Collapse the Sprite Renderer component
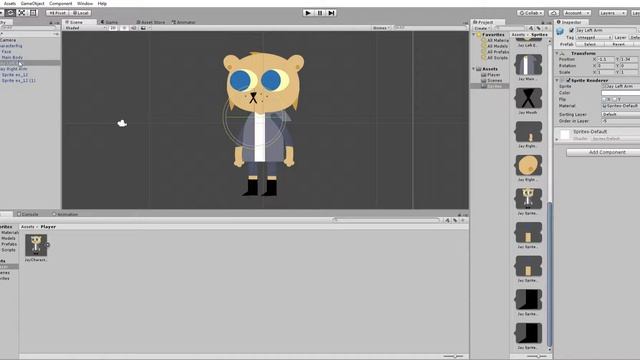 click(x=557, y=80)
